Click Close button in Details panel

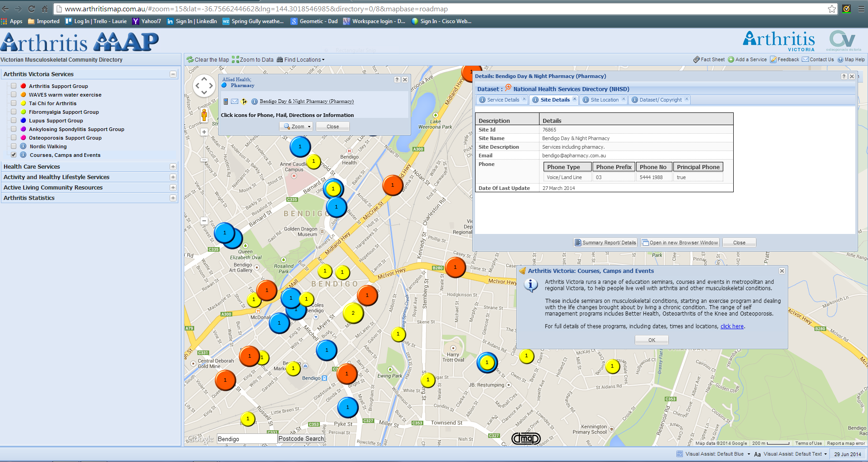(x=739, y=243)
